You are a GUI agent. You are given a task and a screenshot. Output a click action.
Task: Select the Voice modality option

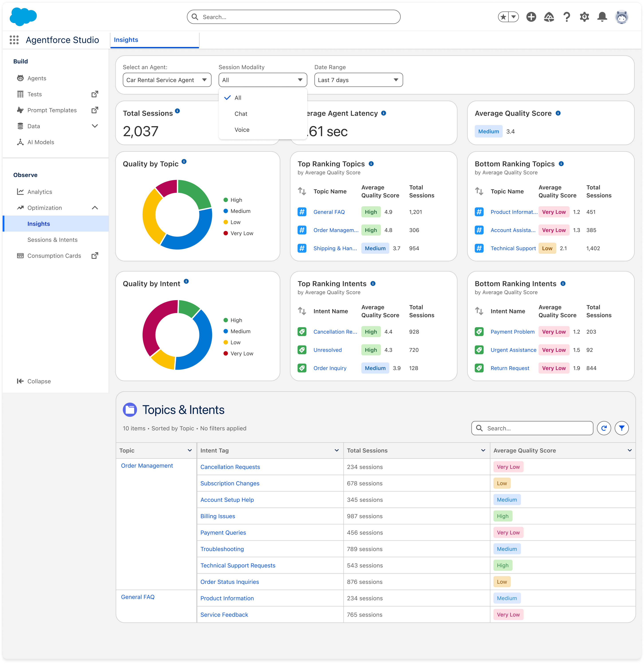click(x=263, y=130)
